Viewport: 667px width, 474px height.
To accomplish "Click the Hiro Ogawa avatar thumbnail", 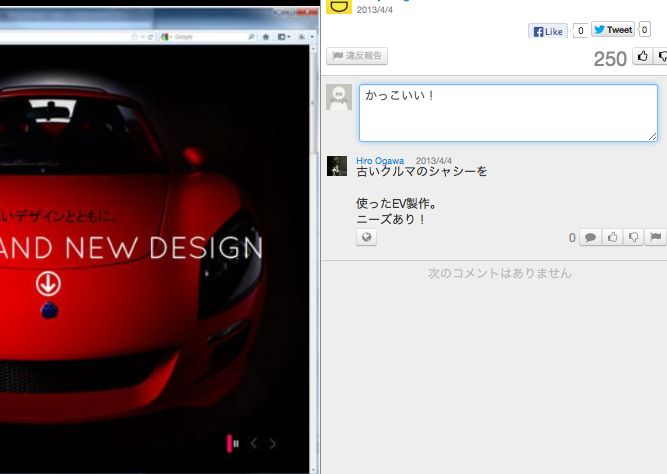I will [x=337, y=166].
